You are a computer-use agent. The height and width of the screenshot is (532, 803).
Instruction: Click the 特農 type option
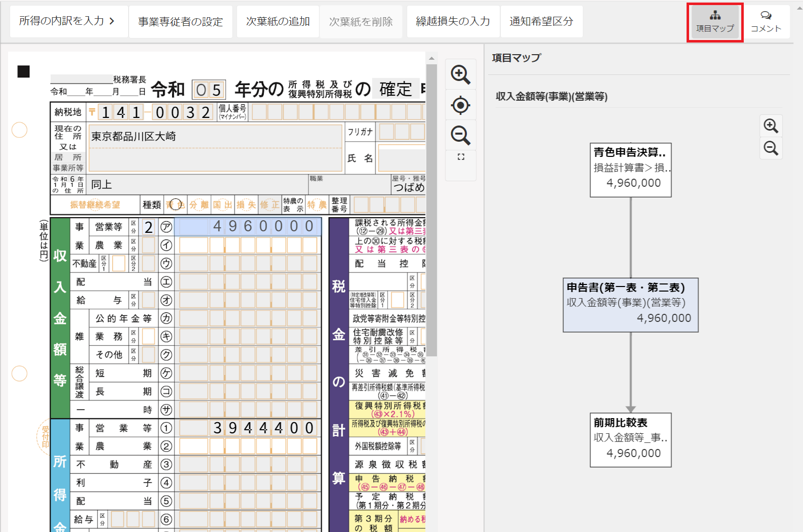click(316, 204)
